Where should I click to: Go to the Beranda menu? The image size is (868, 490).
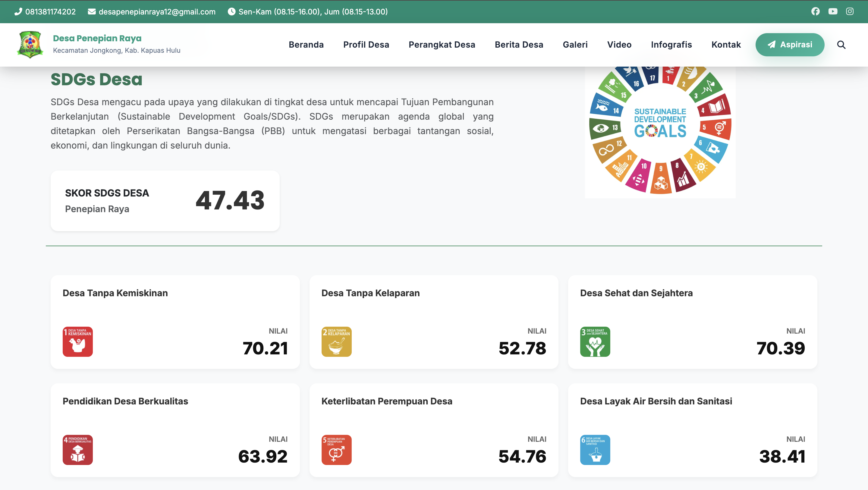[306, 45]
